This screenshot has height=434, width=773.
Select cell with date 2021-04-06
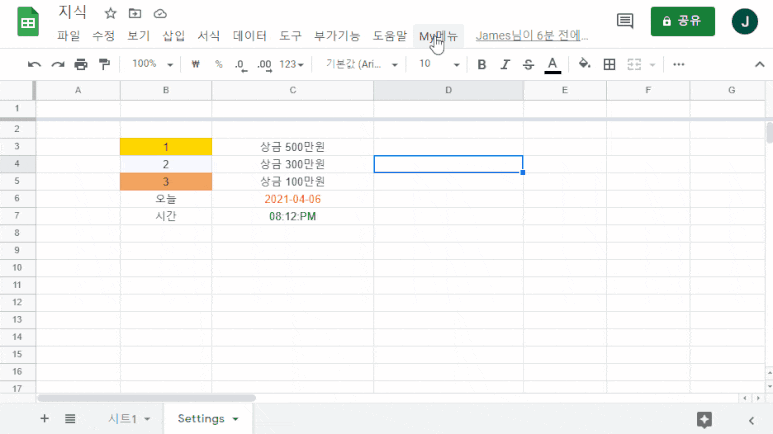pos(292,199)
